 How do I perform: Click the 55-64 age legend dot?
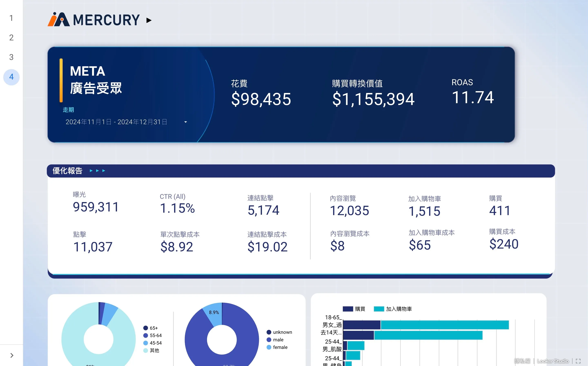[x=145, y=335]
